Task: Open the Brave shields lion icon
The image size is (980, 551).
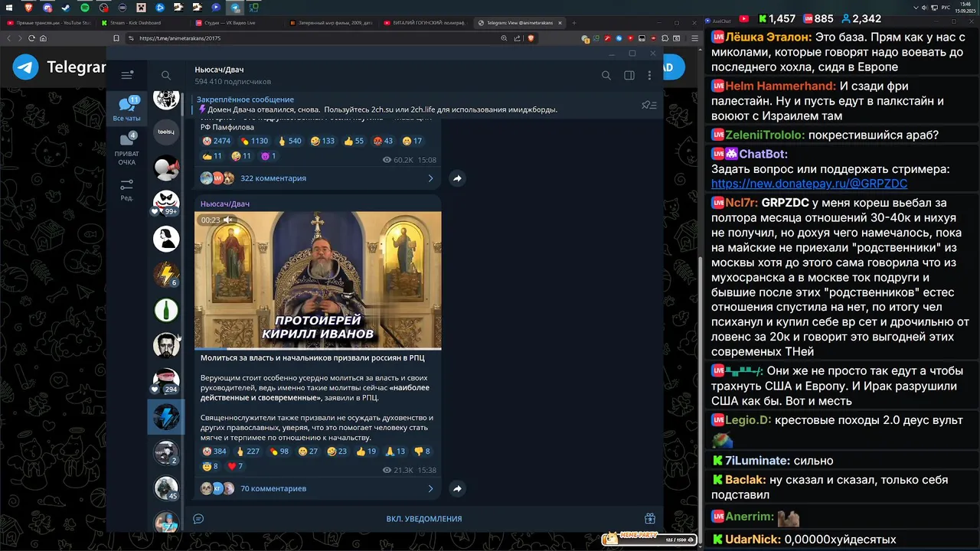Action: tap(531, 37)
